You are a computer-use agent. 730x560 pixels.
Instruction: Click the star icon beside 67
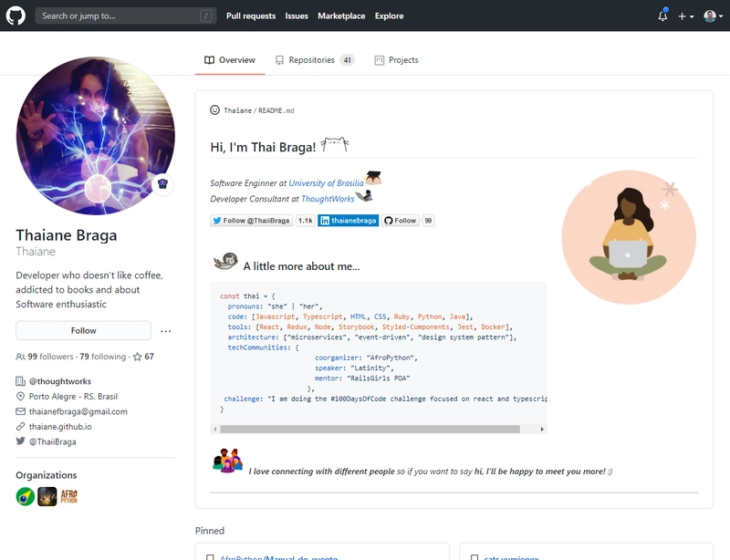138,357
